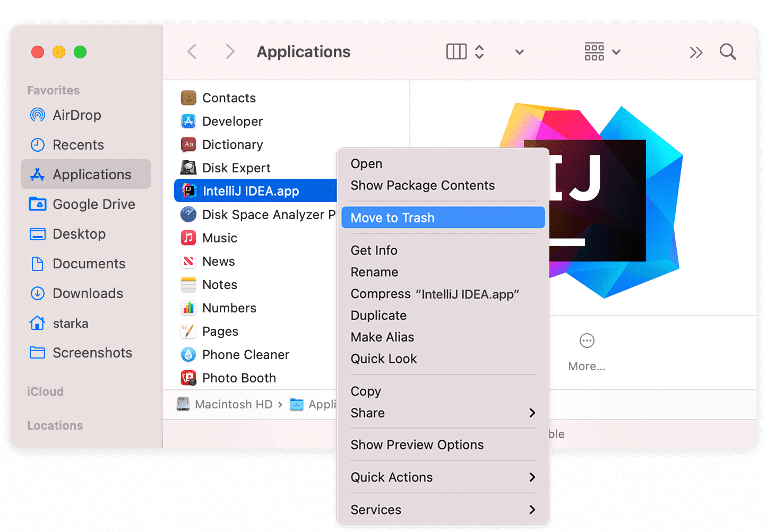Viewport: 767px width, 532px height.
Task: Expand the Share submenu arrow
Action: pyautogui.click(x=532, y=413)
